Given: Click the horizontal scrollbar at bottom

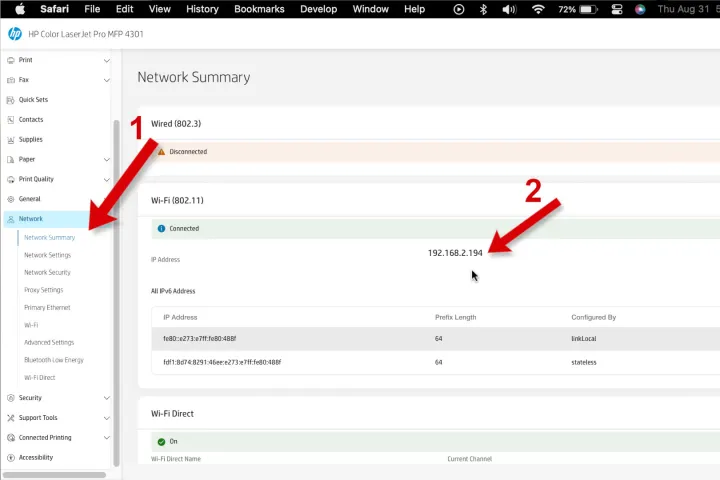Looking at the screenshot, I should (x=54, y=475).
